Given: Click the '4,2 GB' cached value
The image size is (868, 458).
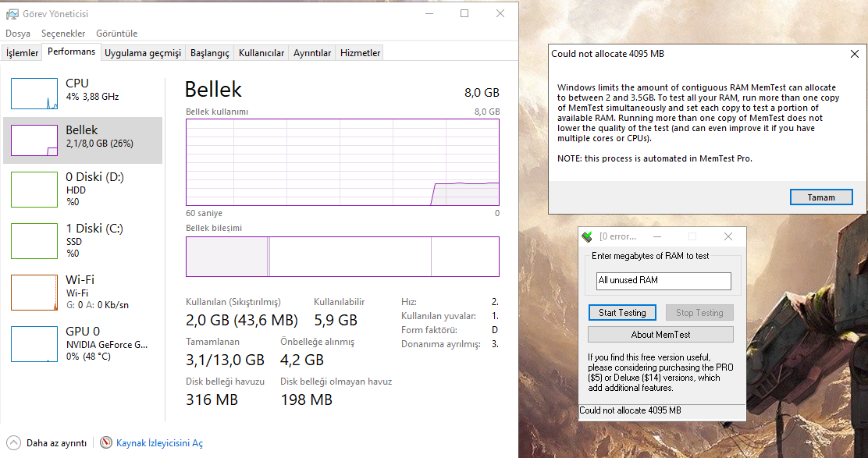Looking at the screenshot, I should (302, 360).
